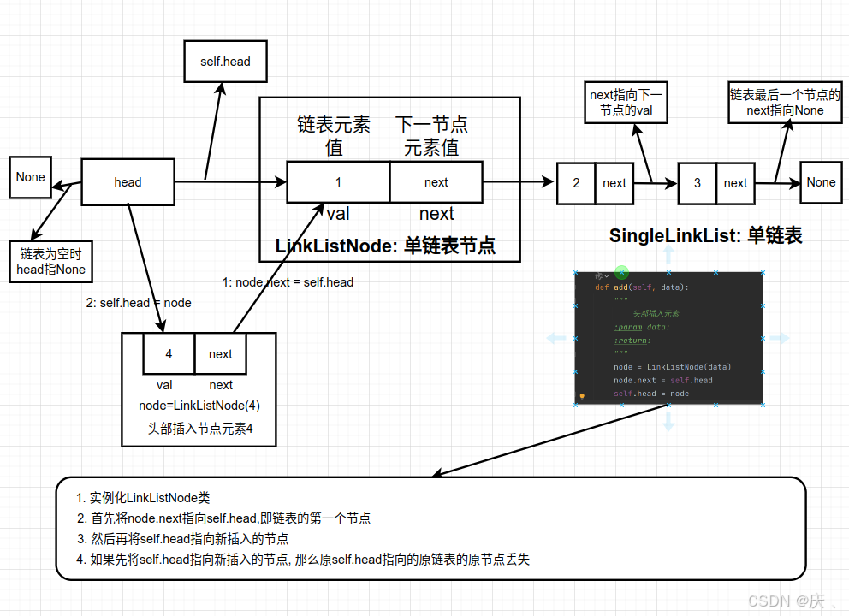
Task: Click the '链表元素值' label
Action: click(334, 136)
